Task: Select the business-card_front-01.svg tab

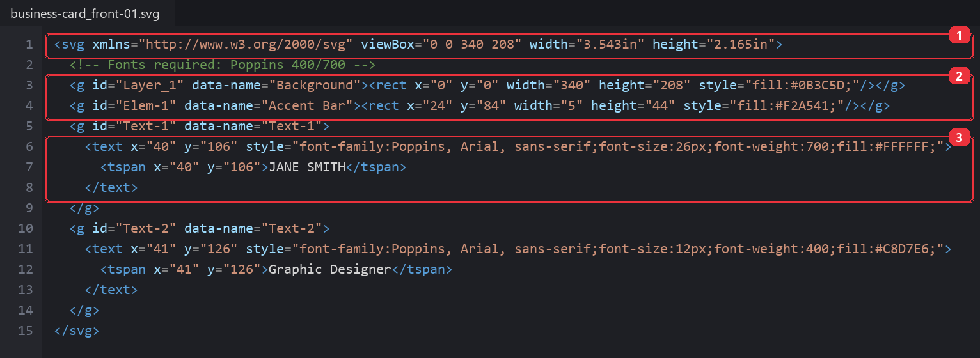Action: [x=85, y=13]
